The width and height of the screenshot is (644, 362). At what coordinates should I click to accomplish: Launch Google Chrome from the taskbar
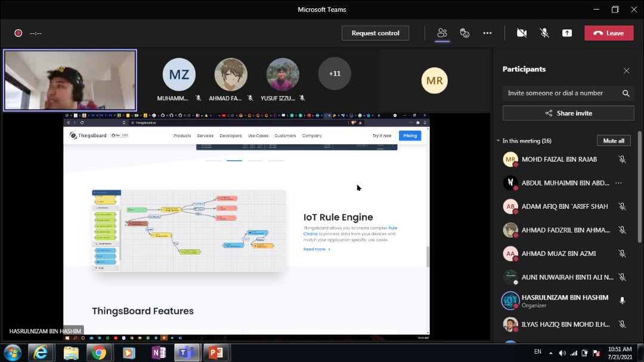point(99,352)
